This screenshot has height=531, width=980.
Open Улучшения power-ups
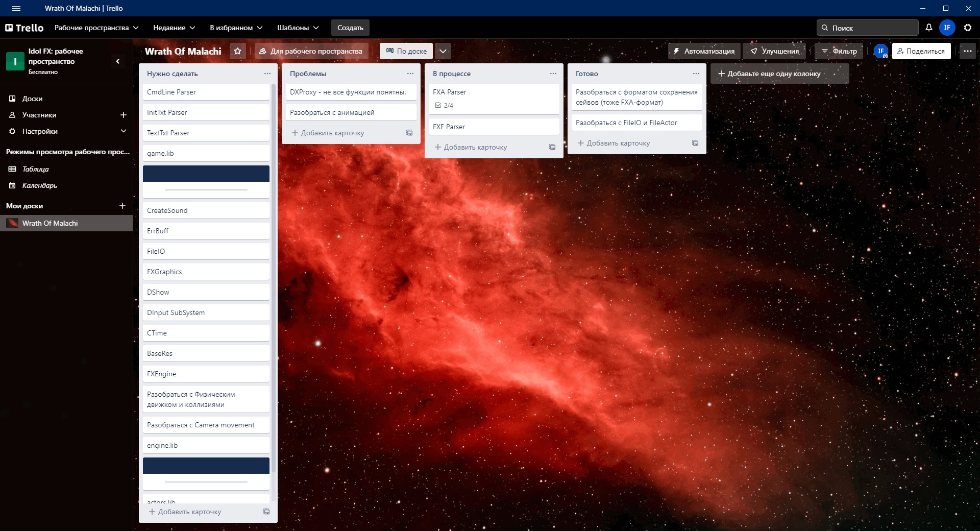[774, 51]
